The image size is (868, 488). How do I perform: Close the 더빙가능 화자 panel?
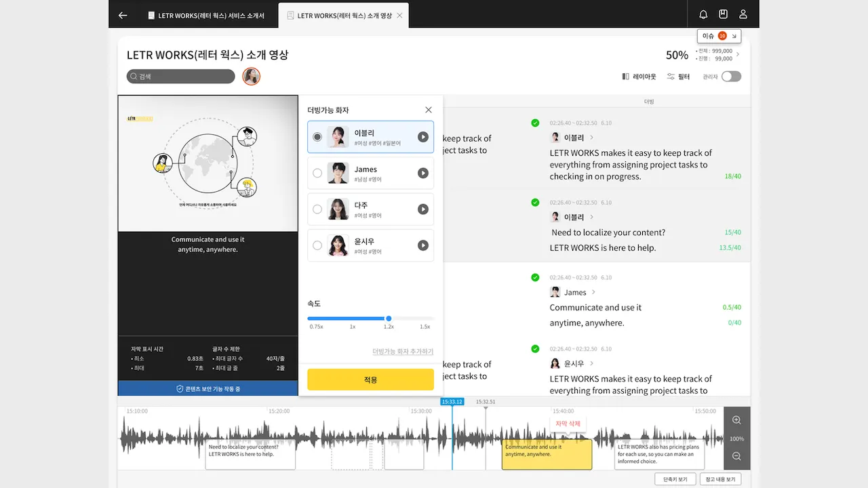(x=429, y=110)
